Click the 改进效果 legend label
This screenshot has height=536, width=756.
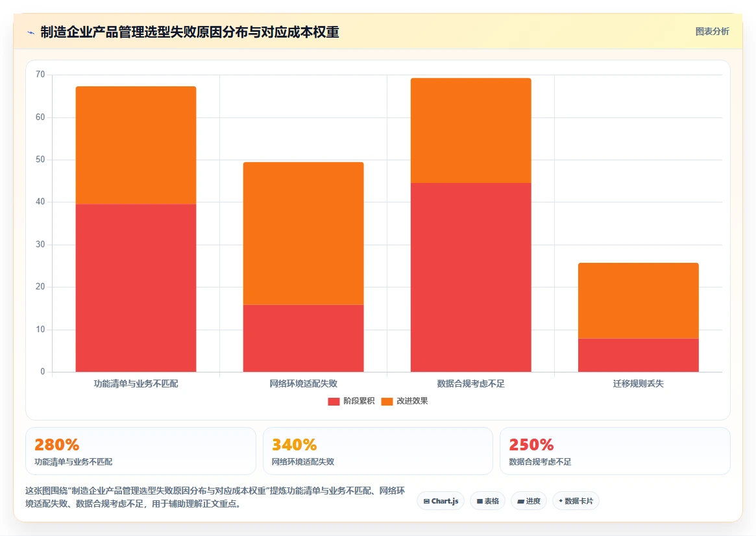tap(412, 401)
